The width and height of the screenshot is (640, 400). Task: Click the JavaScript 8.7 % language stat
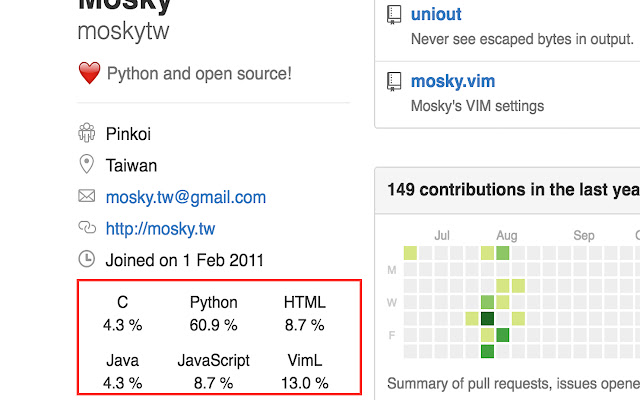(213, 371)
